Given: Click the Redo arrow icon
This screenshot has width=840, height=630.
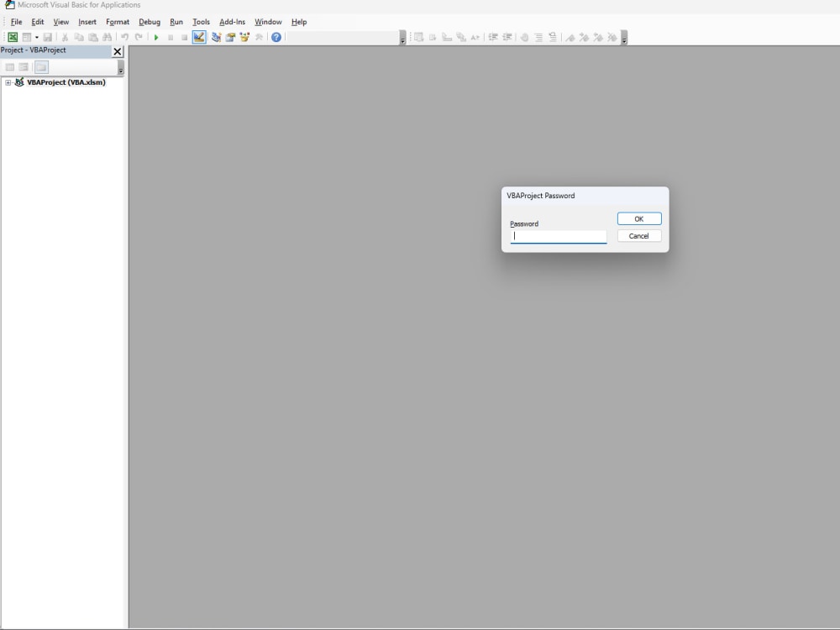Looking at the screenshot, I should coord(139,37).
